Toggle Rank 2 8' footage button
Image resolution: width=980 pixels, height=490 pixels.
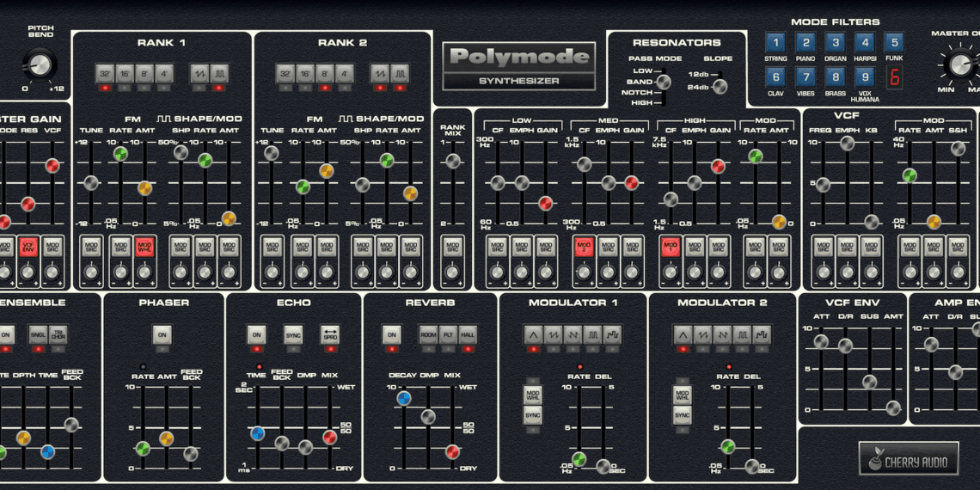click(324, 73)
